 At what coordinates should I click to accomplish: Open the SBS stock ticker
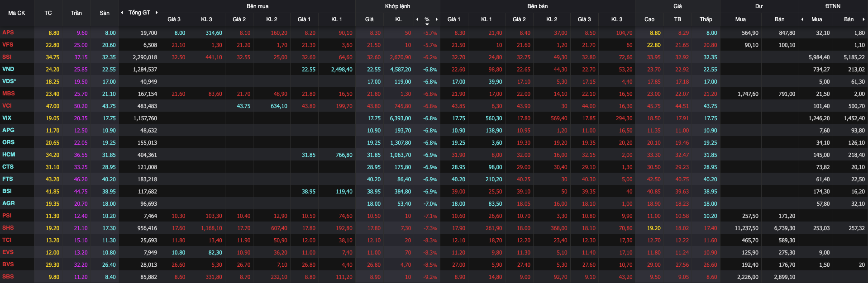[8, 277]
